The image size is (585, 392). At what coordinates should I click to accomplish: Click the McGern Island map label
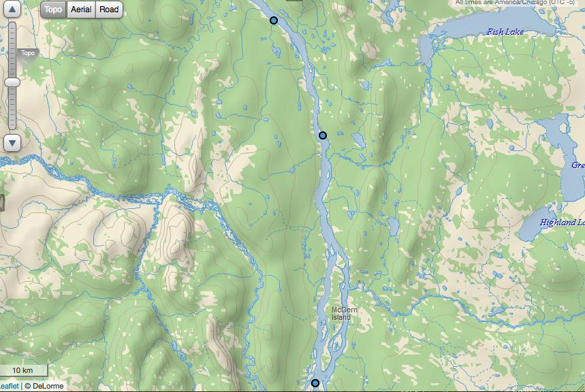(344, 314)
